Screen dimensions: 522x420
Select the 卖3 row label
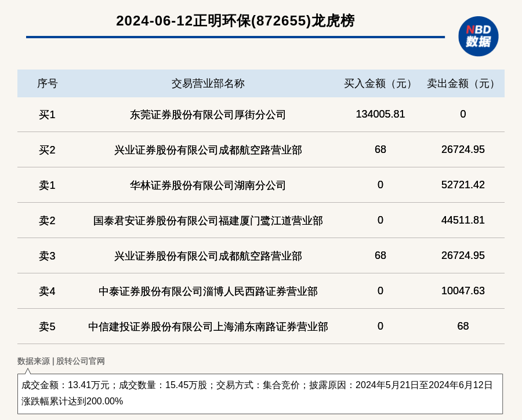pos(47,255)
